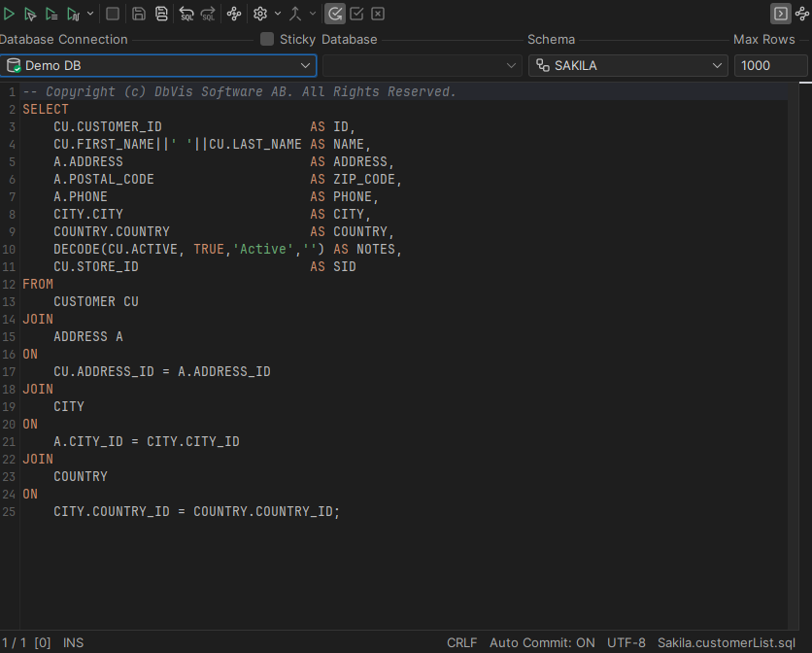Open Sakila.customerList.sql from status bar
The width and height of the screenshot is (812, 653).
click(726, 642)
